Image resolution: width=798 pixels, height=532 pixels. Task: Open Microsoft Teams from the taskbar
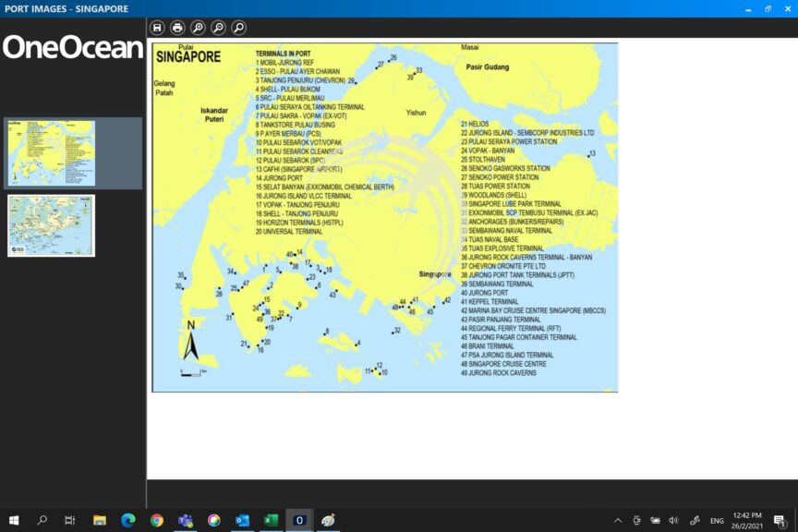click(x=186, y=520)
